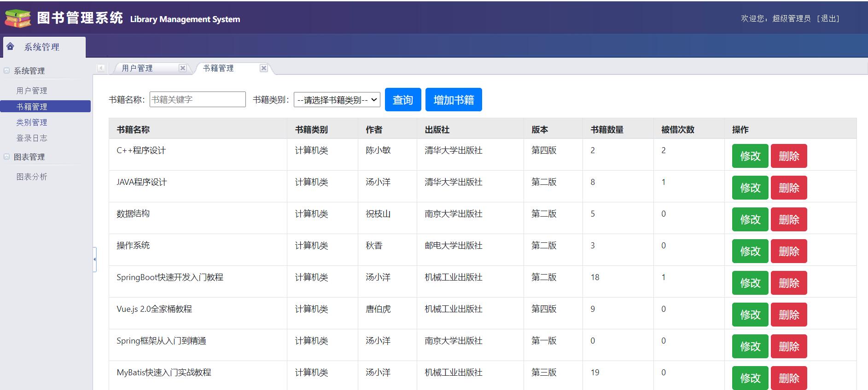Click 删除 for JAVA程序设计

tap(789, 188)
